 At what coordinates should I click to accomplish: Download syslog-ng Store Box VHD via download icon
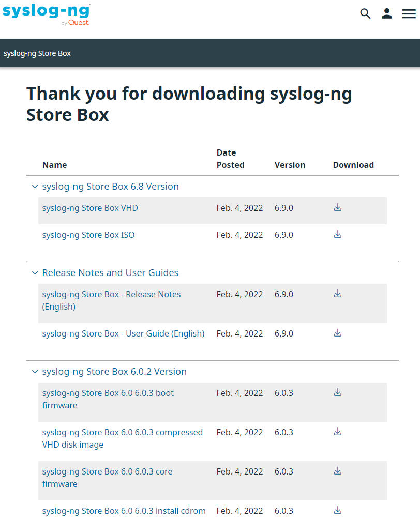click(338, 208)
